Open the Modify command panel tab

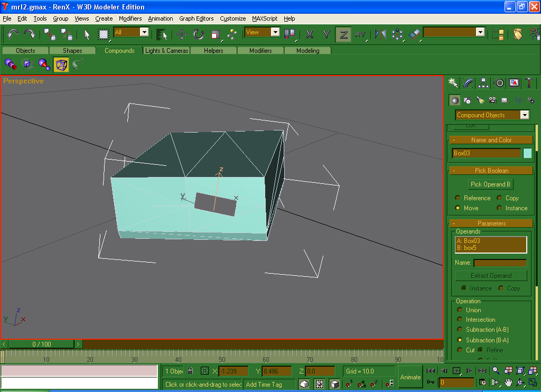(468, 83)
